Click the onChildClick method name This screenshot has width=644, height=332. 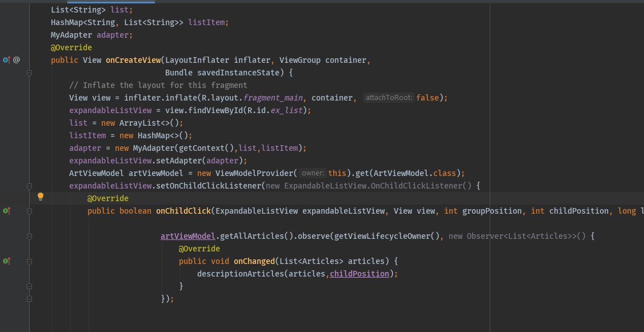click(183, 211)
